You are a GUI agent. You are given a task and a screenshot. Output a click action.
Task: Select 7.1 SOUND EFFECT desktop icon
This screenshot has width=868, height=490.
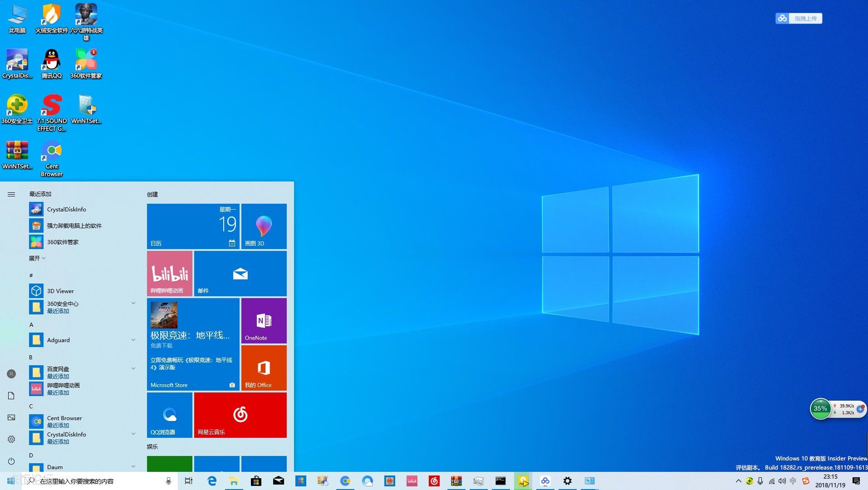tap(51, 113)
